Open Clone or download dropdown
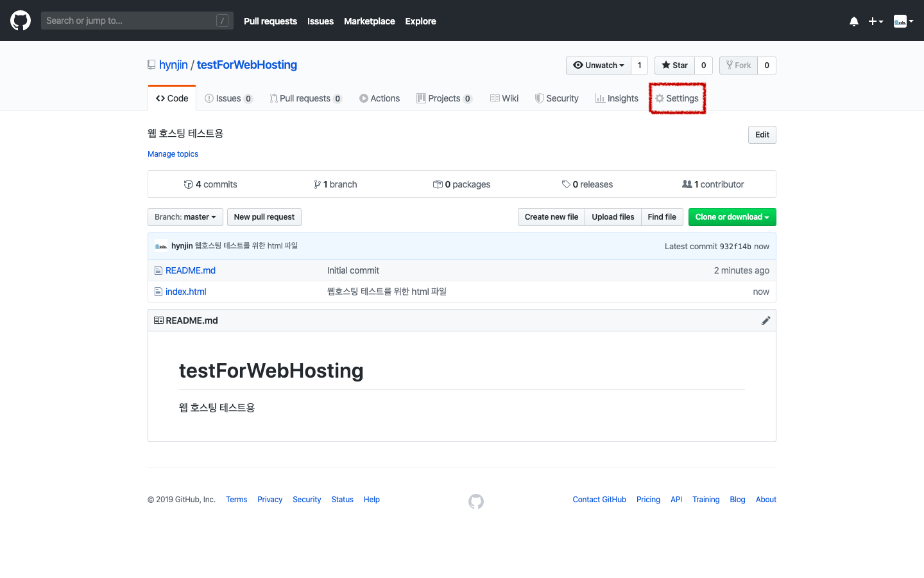The width and height of the screenshot is (924, 578). tap(732, 217)
